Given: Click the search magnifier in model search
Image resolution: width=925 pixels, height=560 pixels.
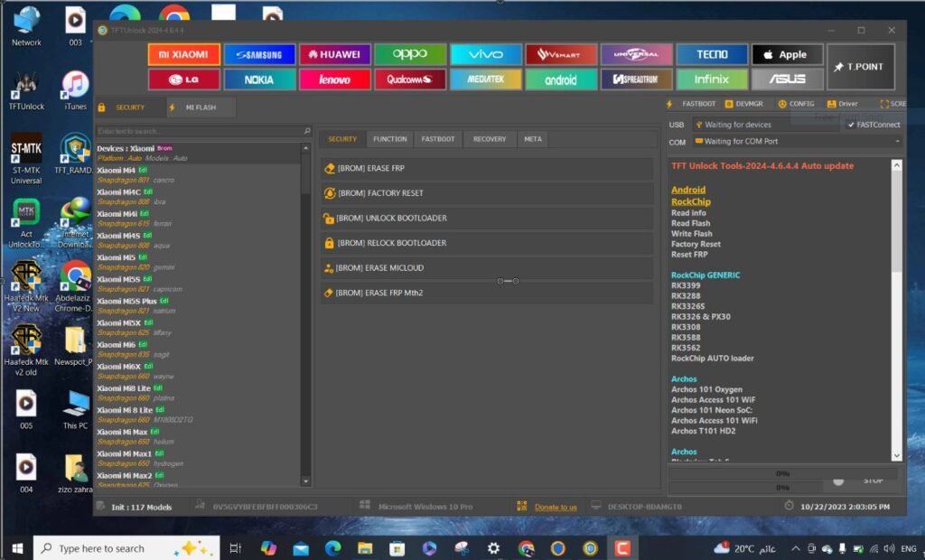Looking at the screenshot, I should 307,131.
